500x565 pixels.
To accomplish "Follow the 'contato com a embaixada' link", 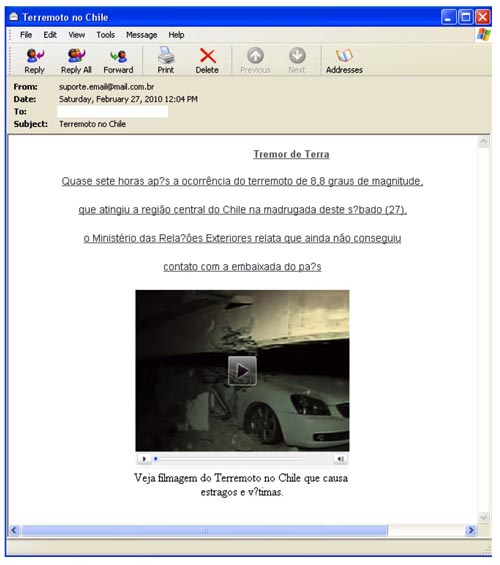I will (242, 267).
